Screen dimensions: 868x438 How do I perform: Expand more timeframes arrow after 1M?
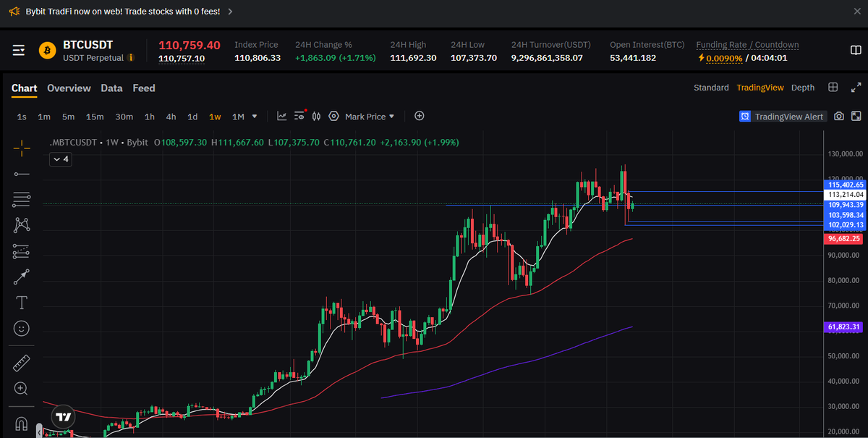click(x=254, y=116)
